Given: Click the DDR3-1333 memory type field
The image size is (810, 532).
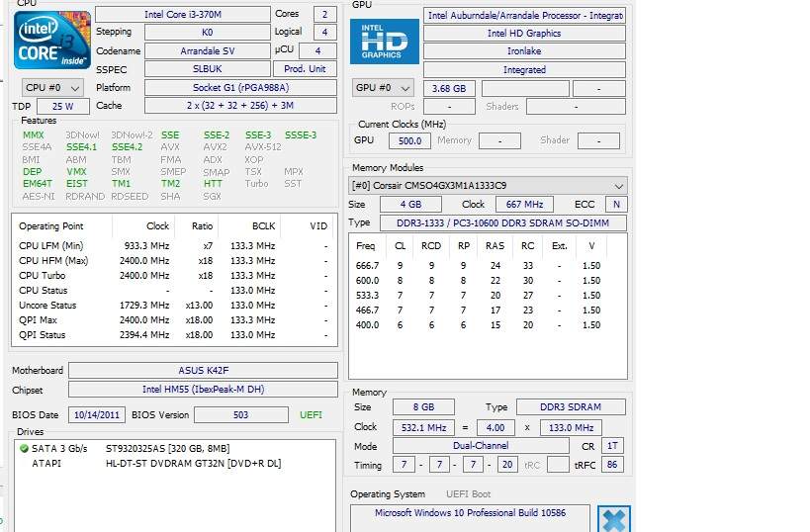Looking at the screenshot, I should [502, 222].
